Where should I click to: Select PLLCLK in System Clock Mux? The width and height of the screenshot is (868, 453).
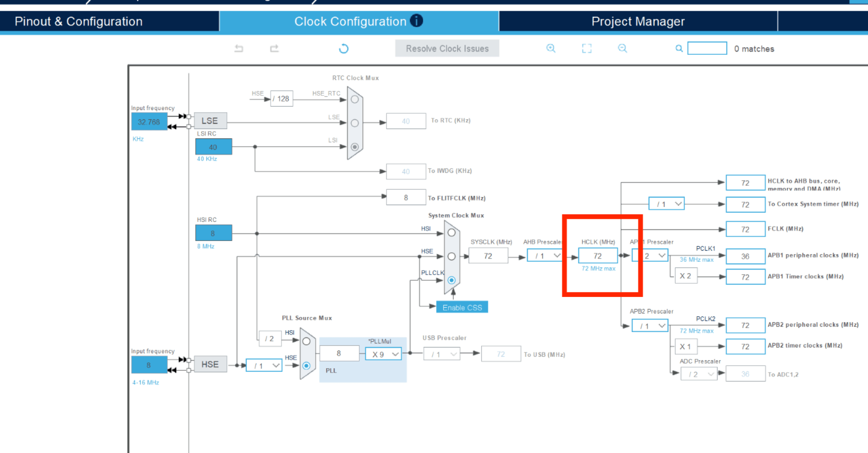click(451, 280)
